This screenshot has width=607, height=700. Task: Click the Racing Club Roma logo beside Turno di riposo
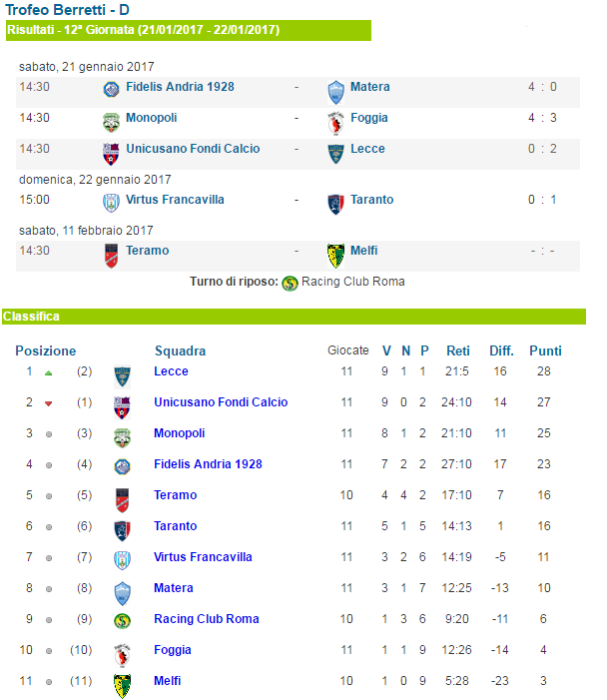coord(290,283)
